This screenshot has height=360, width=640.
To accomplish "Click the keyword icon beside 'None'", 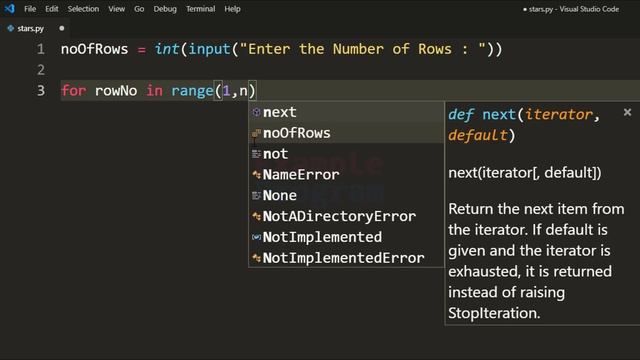I will pyautogui.click(x=256, y=196).
